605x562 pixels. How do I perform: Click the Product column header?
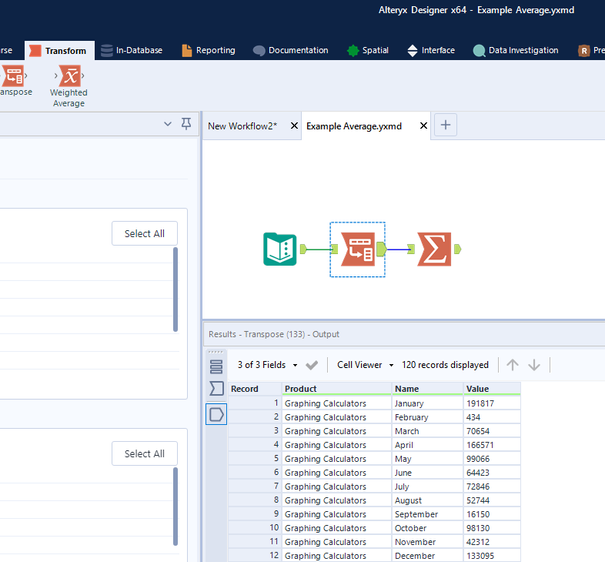(x=337, y=389)
